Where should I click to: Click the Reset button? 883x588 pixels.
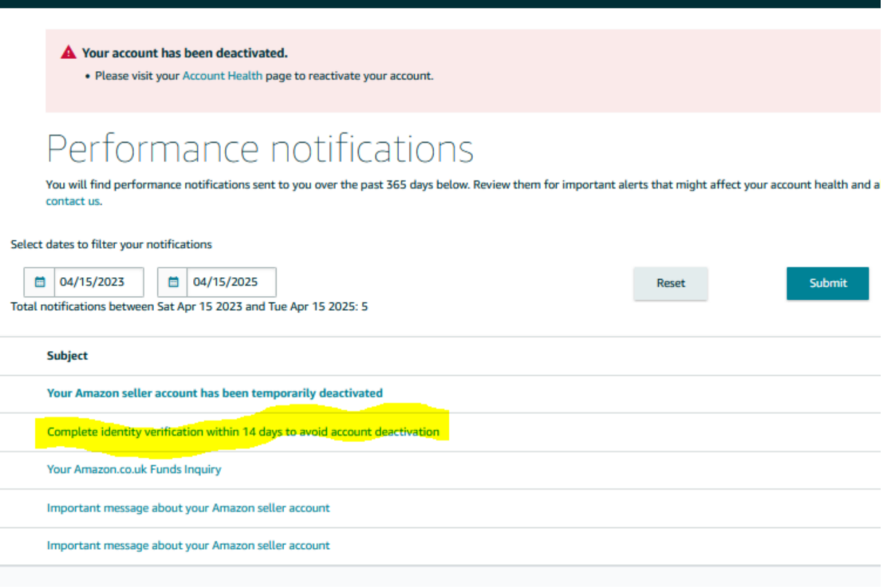pyautogui.click(x=671, y=283)
